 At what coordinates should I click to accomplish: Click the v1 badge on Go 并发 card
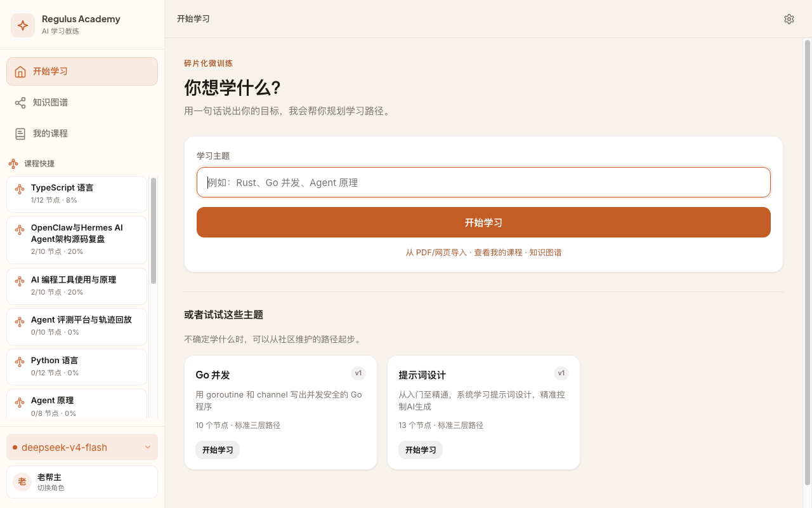[x=358, y=373]
